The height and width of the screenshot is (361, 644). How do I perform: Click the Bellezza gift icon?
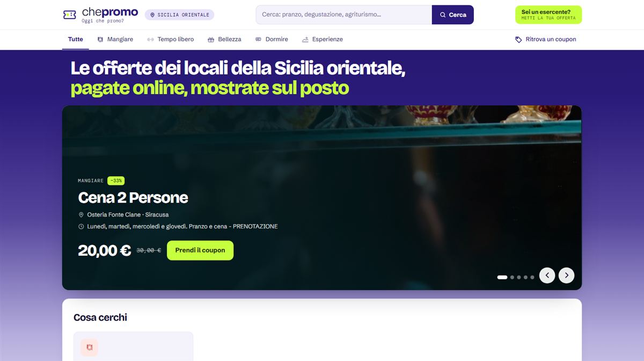pyautogui.click(x=211, y=39)
